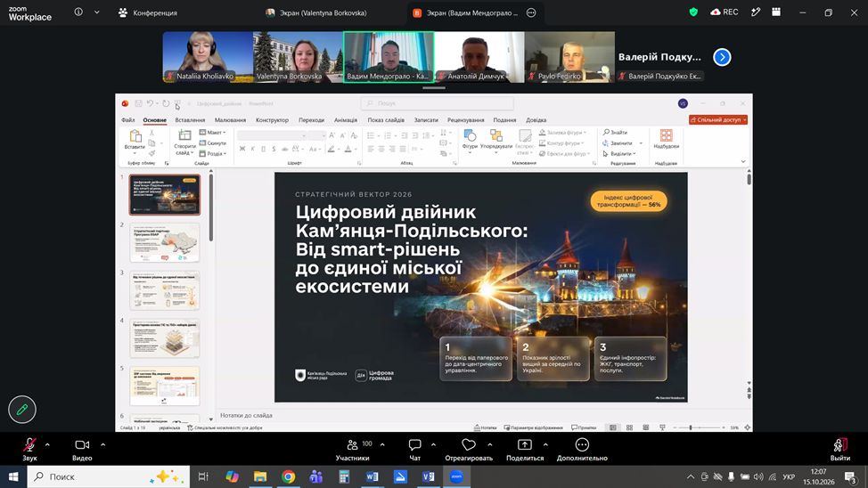
Task: Open Google Chrome from taskbar
Action: [x=288, y=476]
